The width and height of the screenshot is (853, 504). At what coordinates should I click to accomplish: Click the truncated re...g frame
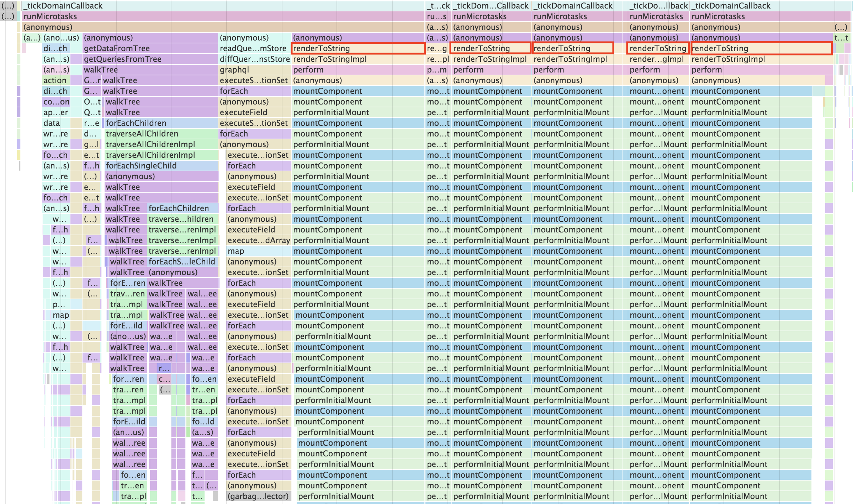pos(437,48)
